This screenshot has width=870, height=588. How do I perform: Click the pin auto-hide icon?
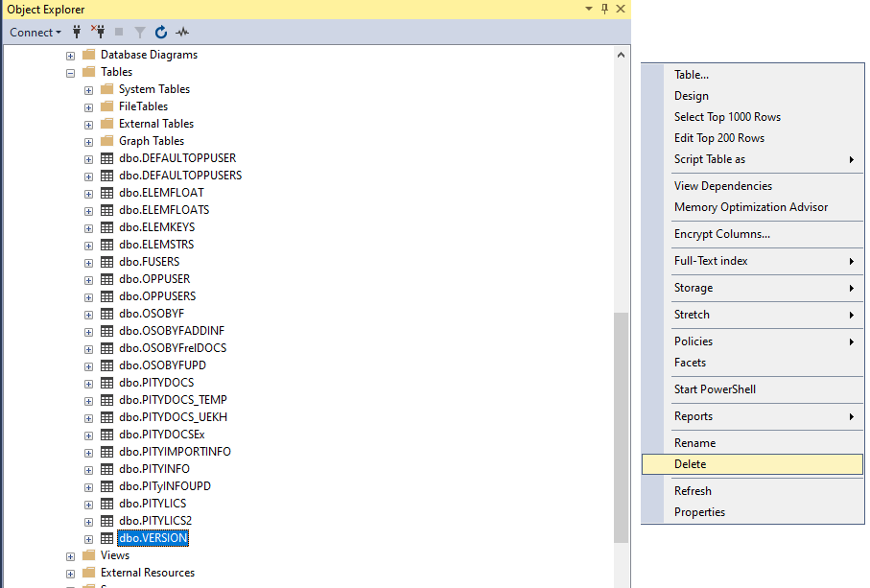point(604,9)
